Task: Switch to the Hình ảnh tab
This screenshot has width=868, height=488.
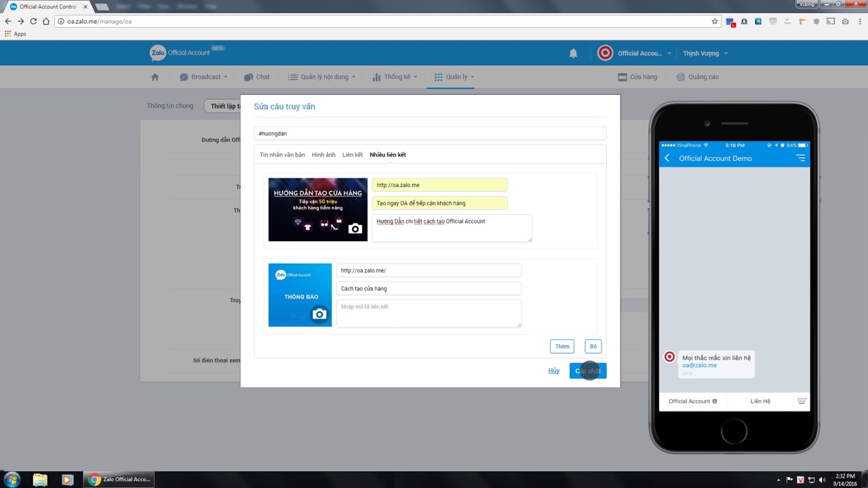Action: [323, 155]
